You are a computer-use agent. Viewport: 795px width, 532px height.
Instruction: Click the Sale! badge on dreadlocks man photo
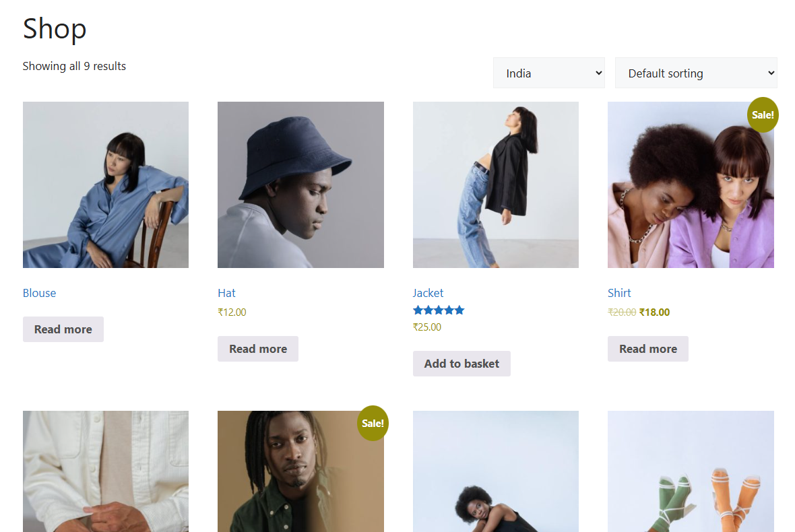(x=373, y=424)
